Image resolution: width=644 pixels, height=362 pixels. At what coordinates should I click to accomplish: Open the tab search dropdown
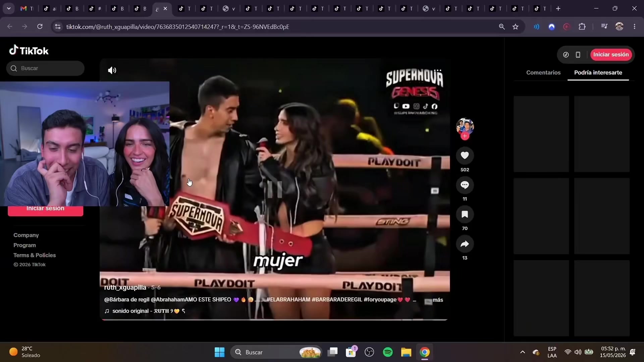tap(9, 9)
